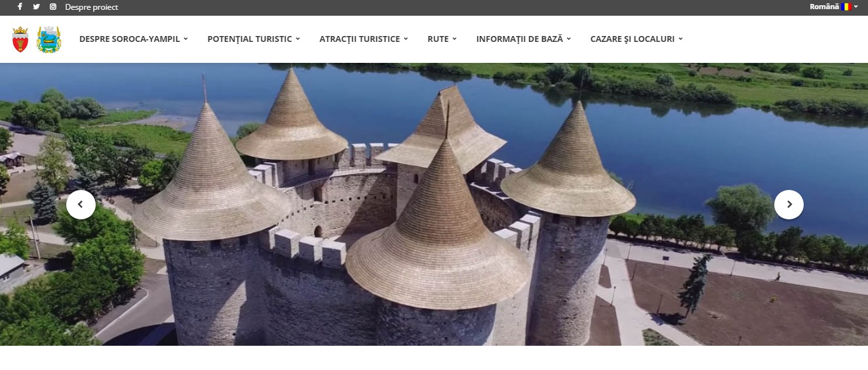
Task: Go to previous slide with left arrow
Action: point(81,204)
